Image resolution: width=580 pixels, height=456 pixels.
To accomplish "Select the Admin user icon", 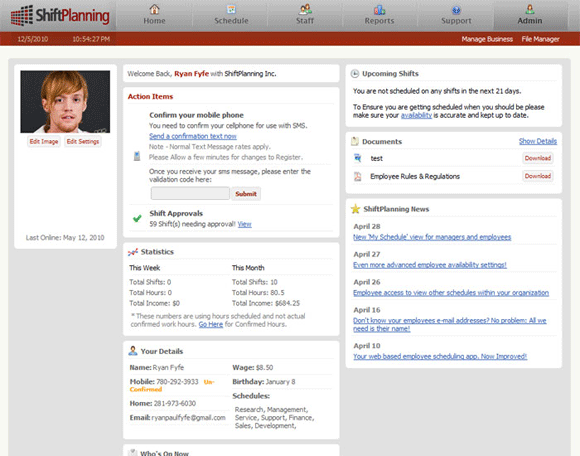I will [530, 9].
